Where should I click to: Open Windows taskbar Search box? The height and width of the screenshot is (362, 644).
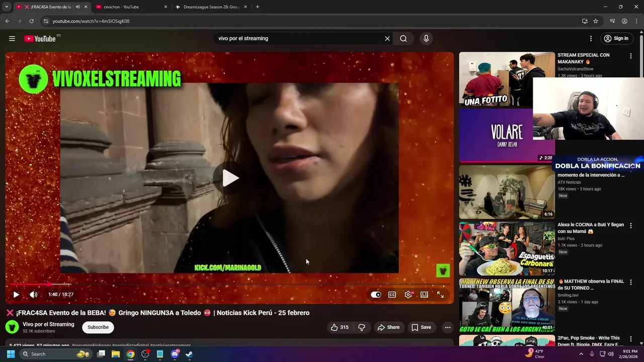click(x=55, y=354)
